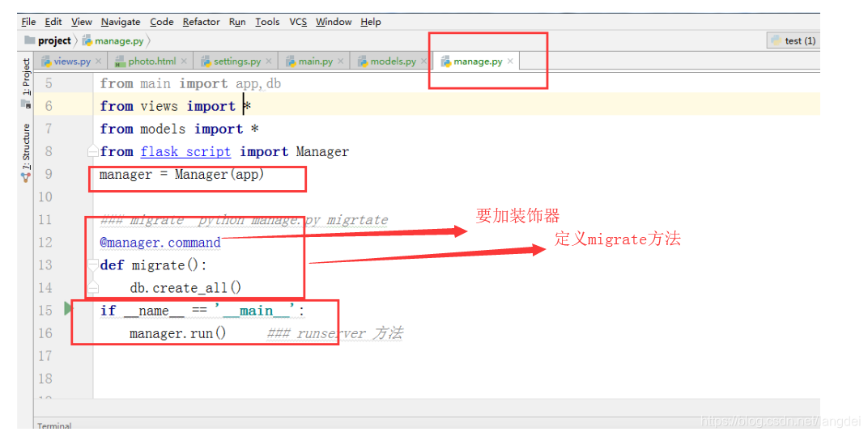The width and height of the screenshot is (868, 436).
Task: Click the Structure sidebar icon
Action: click(26, 178)
